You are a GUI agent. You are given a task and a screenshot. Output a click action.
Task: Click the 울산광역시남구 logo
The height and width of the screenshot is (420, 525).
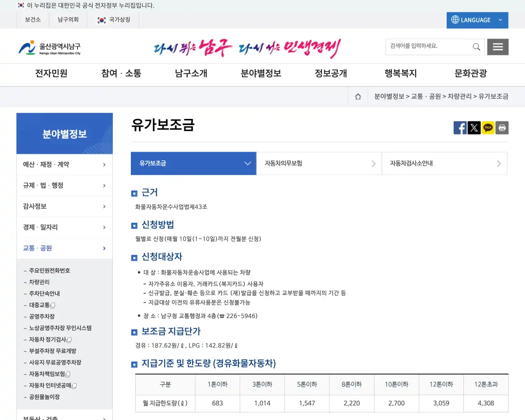coord(50,48)
